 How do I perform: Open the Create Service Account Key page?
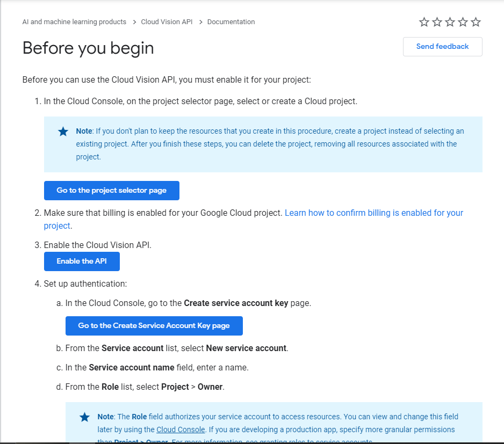tap(154, 326)
